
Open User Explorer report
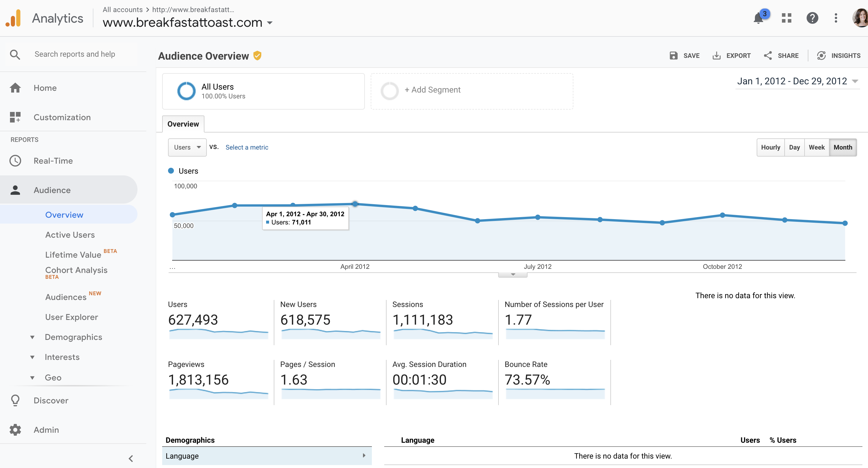pos(71,317)
